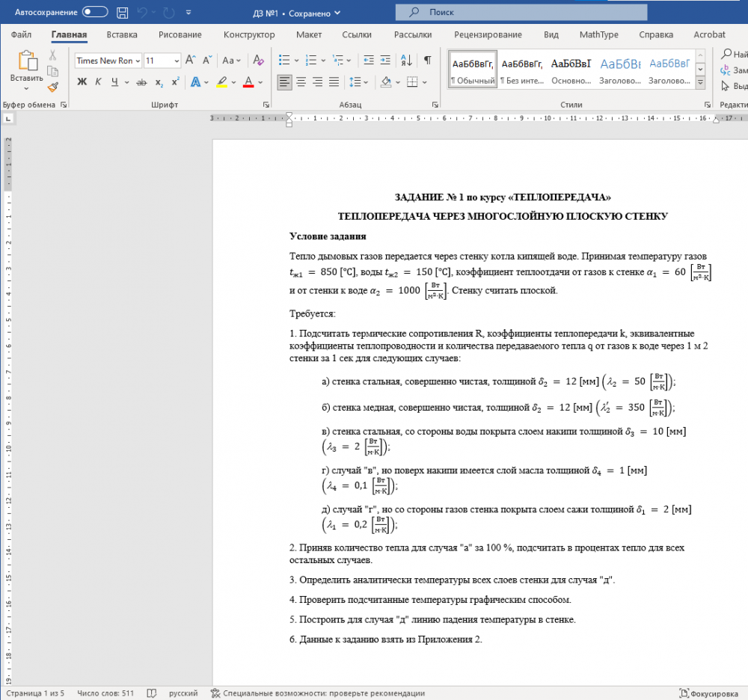Apply strikethrough formatting
This screenshot has height=700, width=748.
(141, 82)
